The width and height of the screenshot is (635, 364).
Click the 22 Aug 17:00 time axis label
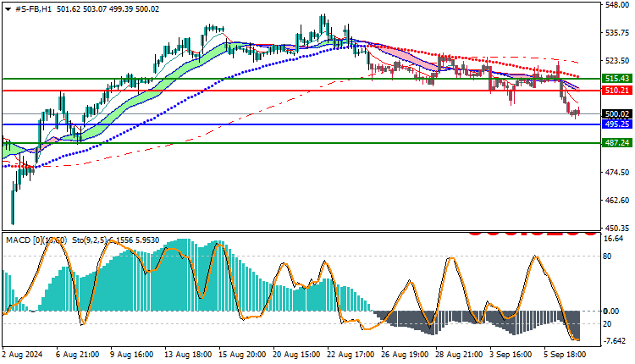351,355
